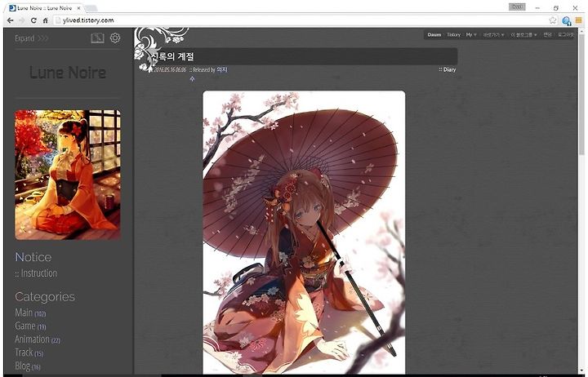
Task: Open Daum in the top toolbar
Action: point(434,35)
